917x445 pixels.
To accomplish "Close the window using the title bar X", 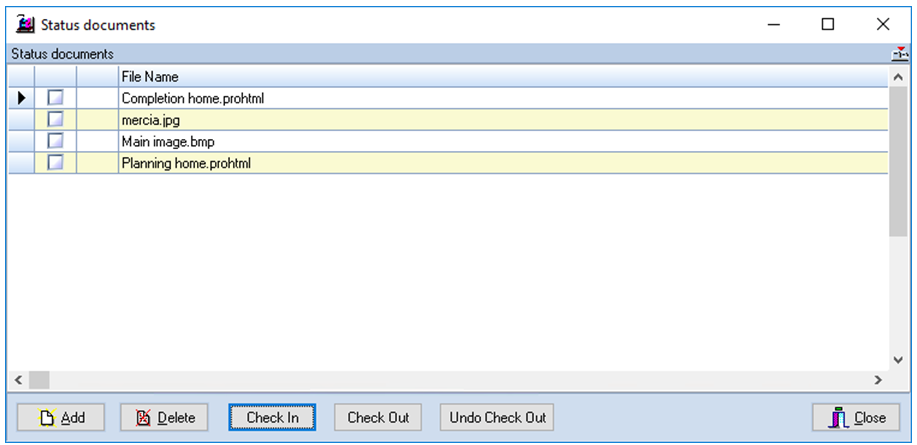I will click(x=882, y=24).
